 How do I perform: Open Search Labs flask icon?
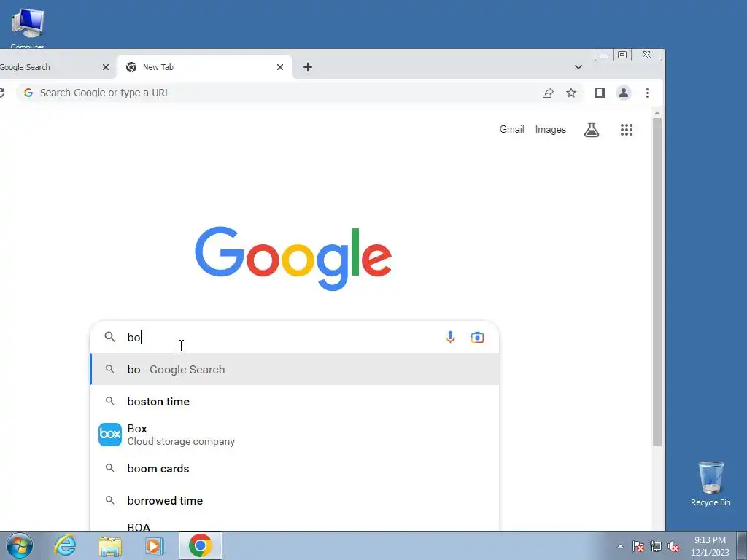coord(591,130)
